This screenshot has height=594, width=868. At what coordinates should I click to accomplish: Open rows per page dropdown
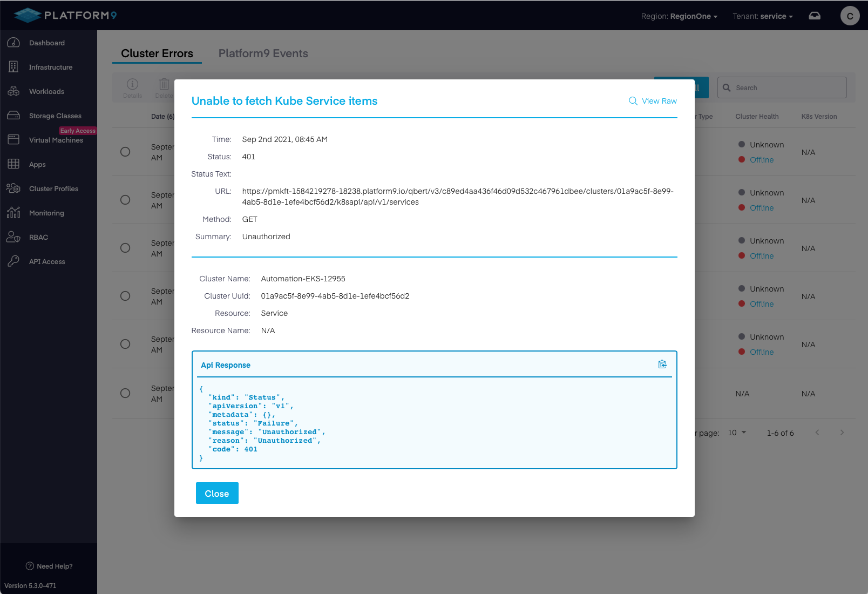(737, 433)
